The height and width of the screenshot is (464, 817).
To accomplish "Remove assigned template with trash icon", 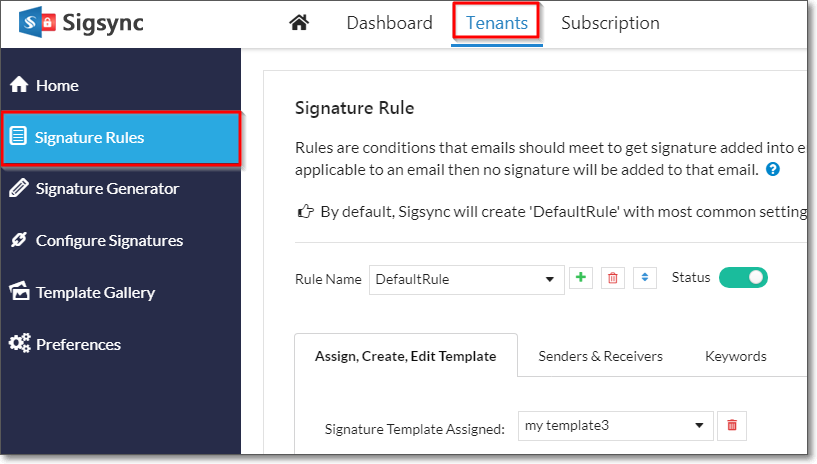I will [732, 425].
